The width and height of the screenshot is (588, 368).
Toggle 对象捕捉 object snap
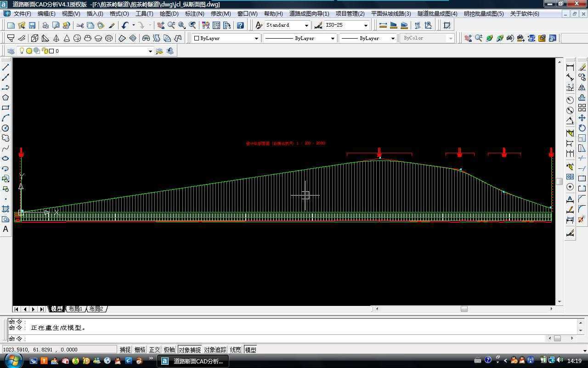pyautogui.click(x=190, y=350)
